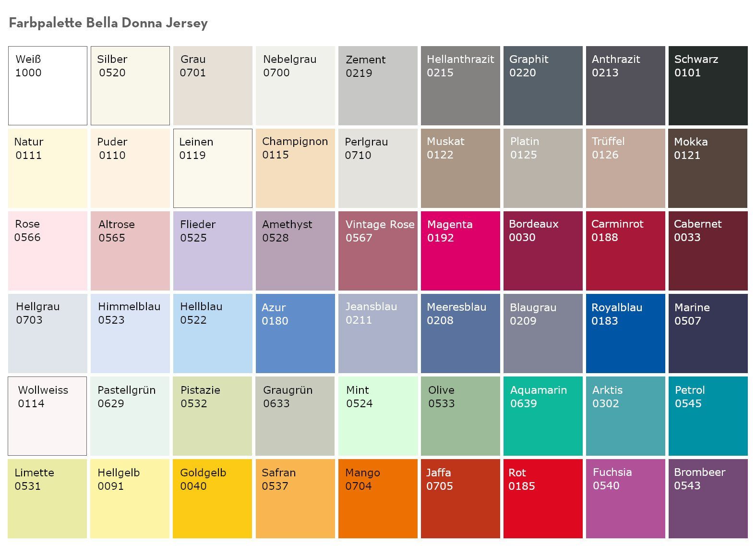Click the Farbpalette Bella Donna Jersey heading
Screen dimensions: 756x546
108,23
